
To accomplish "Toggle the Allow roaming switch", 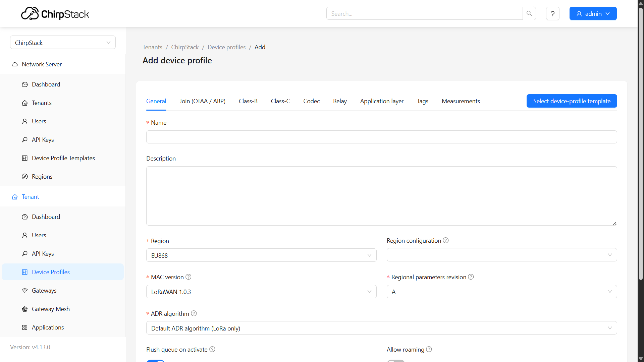I will click(396, 361).
